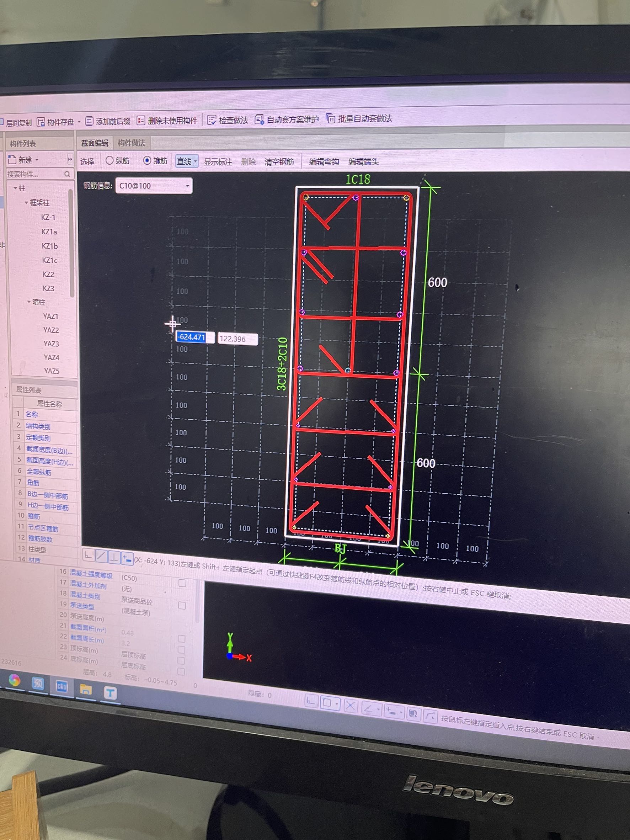Switch to the 截面编辑 tab
The image size is (630, 840).
[95, 143]
